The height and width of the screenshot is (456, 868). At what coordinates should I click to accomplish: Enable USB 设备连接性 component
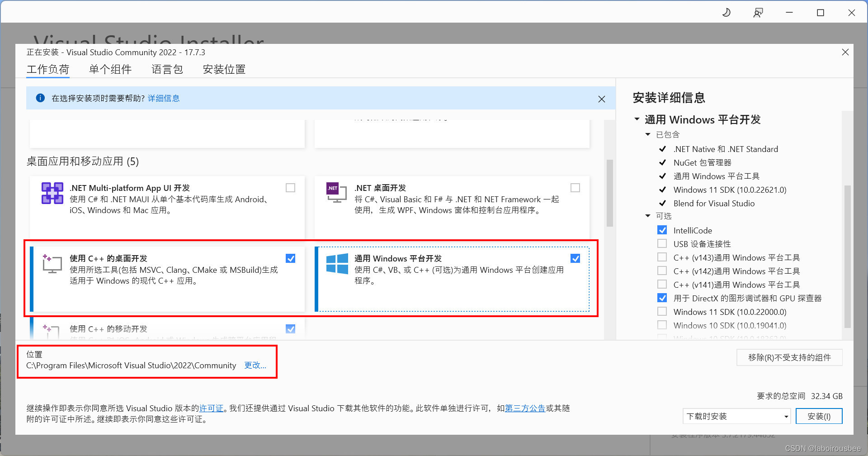click(662, 244)
